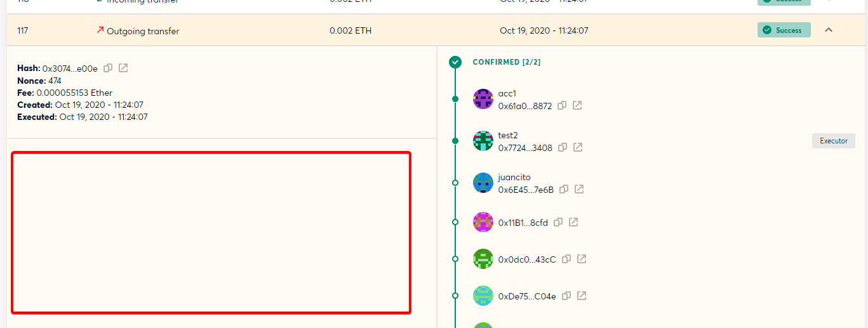Click the 0.002 ETH amount in row 117
Image resolution: width=868 pixels, height=328 pixels.
tap(351, 30)
